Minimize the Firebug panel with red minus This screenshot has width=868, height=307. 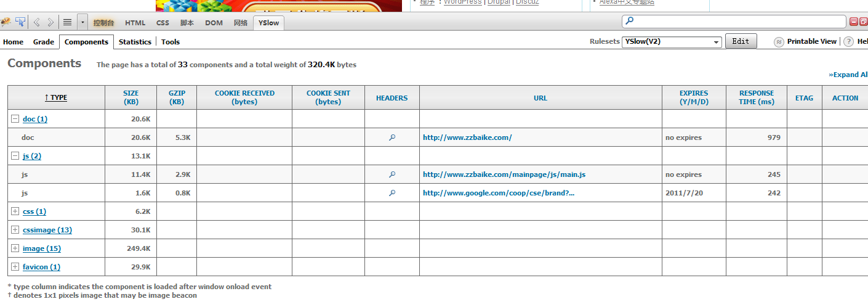(x=854, y=22)
